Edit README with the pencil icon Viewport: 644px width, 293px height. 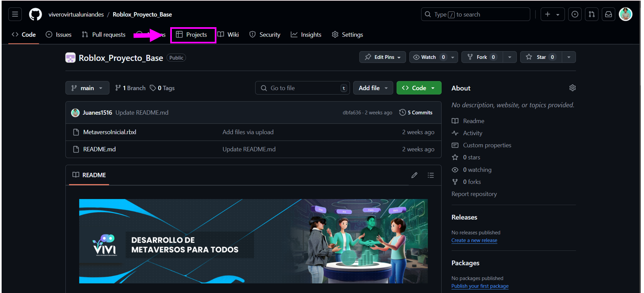click(x=414, y=175)
